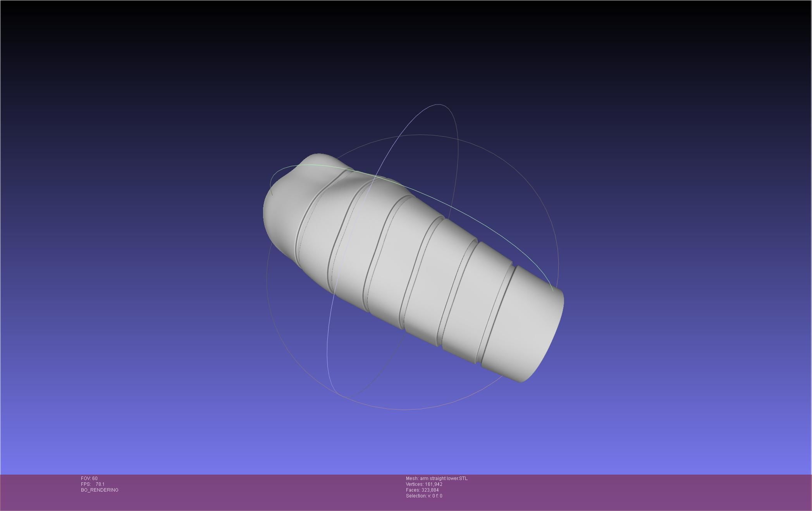Image resolution: width=812 pixels, height=511 pixels.
Task: Click the Mesh: arm straight lower.STL label
Action: [x=437, y=478]
